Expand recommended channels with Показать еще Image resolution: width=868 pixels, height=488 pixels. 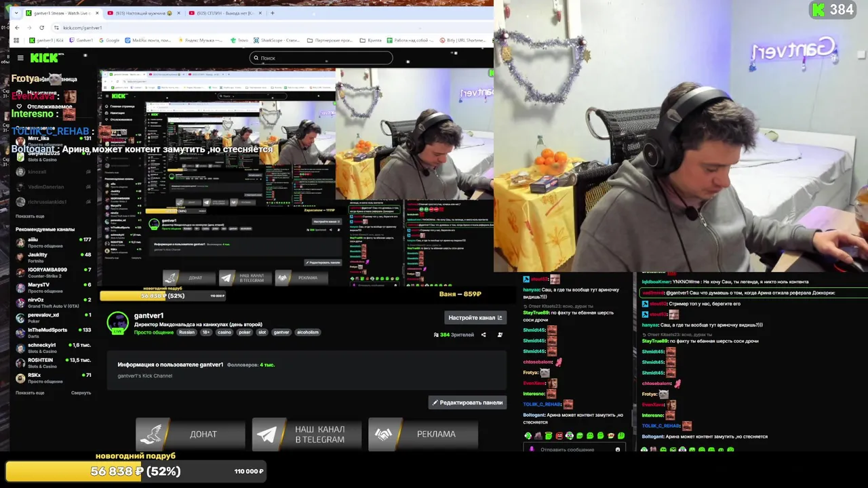click(30, 393)
